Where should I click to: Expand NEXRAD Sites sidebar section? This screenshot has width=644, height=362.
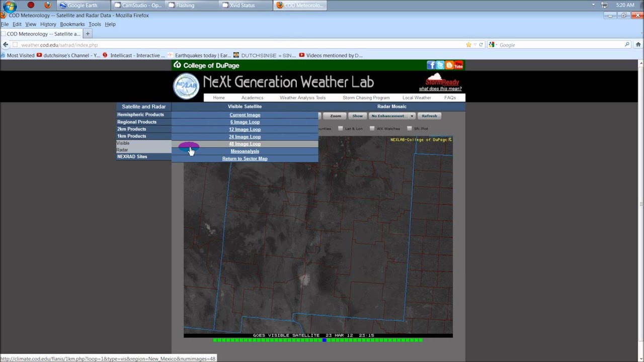(x=144, y=156)
